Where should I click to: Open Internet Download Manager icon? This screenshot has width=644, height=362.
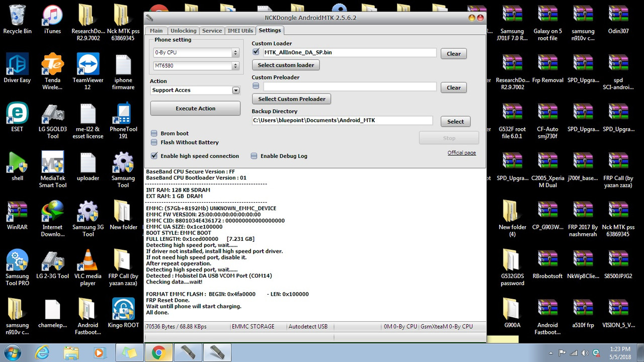coord(52,219)
